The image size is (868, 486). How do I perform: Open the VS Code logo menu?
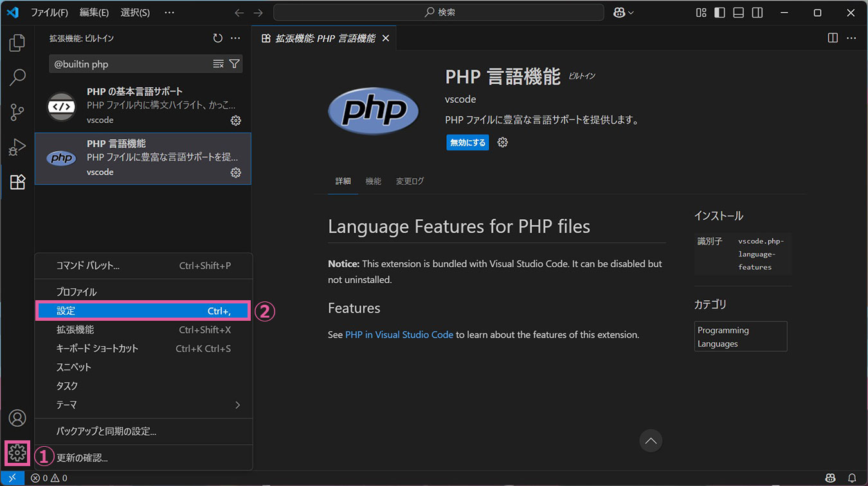click(13, 12)
